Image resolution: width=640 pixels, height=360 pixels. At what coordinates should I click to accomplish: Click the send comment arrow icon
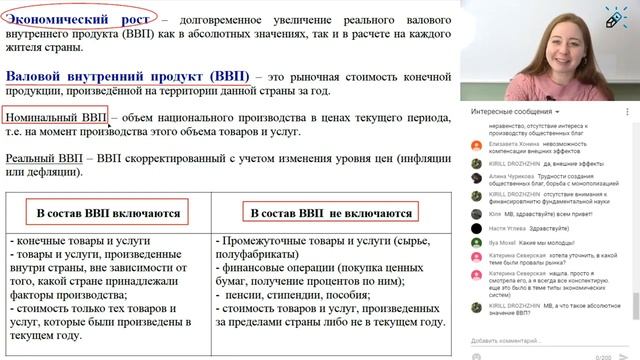tap(623, 357)
